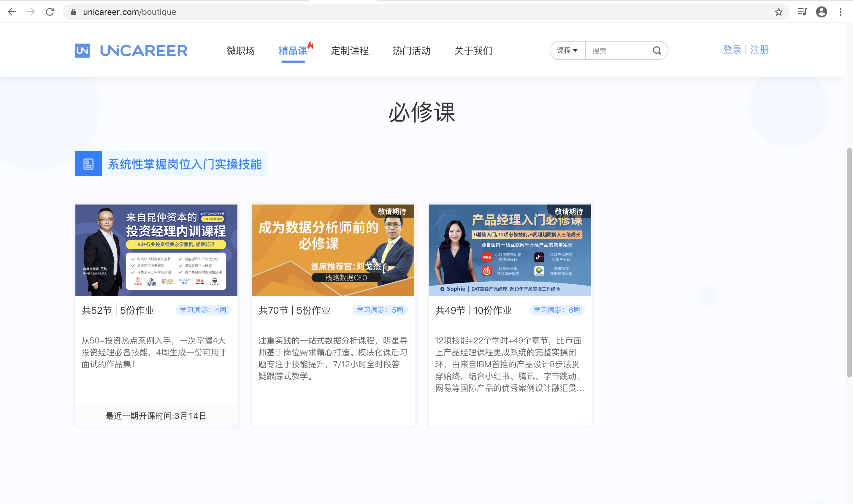Click the text 共70节 | 5份作业
This screenshot has width=853, height=504.
[x=295, y=310]
